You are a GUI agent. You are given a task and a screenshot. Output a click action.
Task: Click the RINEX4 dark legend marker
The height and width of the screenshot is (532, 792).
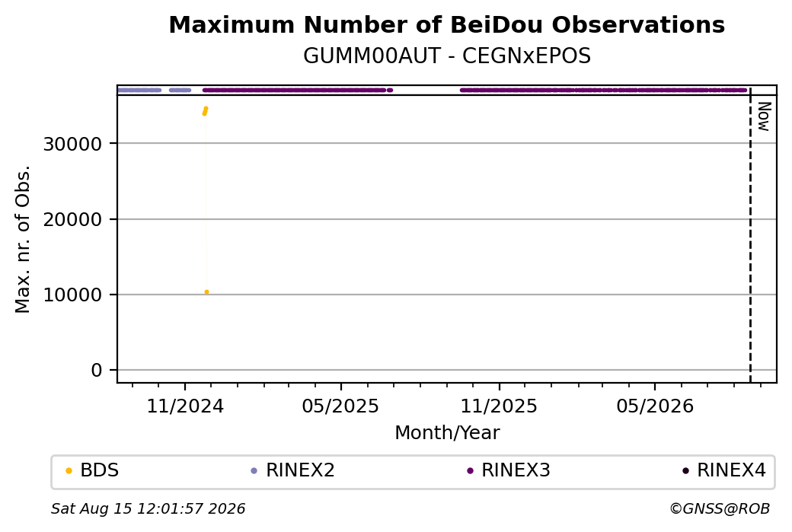click(685, 471)
